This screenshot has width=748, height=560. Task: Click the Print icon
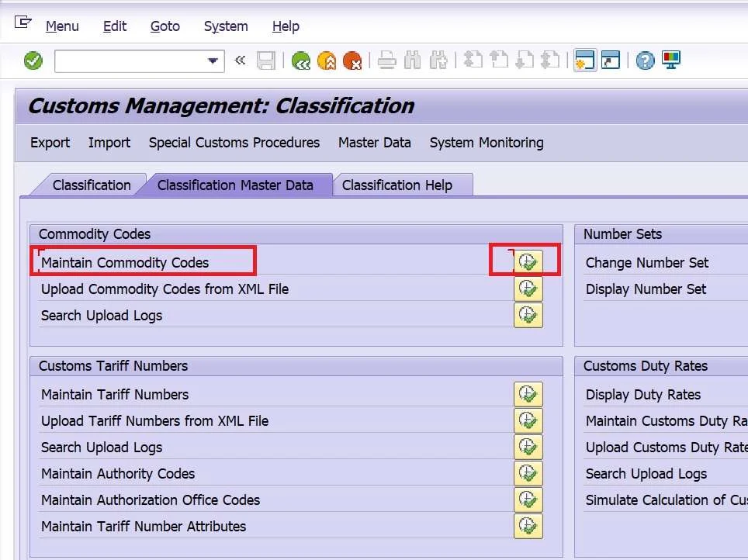[x=387, y=60]
